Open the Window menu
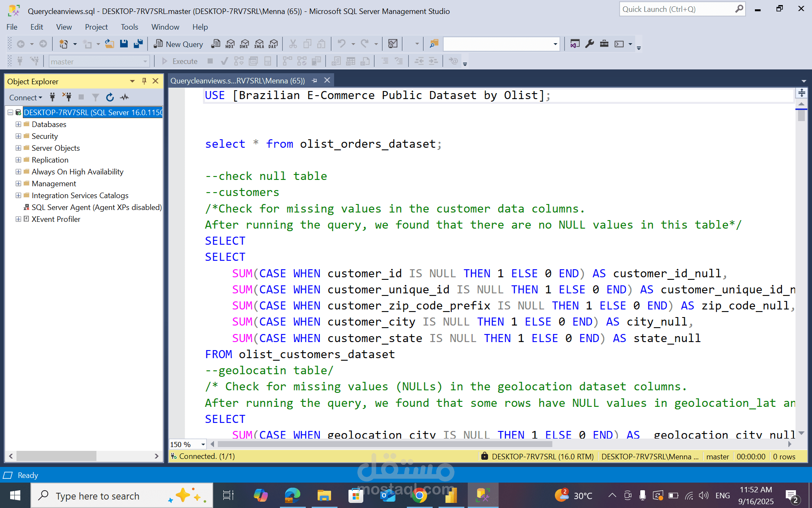The height and width of the screenshot is (508, 812). pyautogui.click(x=165, y=27)
